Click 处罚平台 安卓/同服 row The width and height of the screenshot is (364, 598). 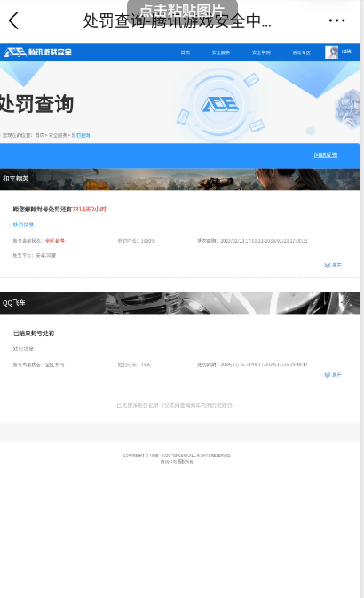pyautogui.click(x=35, y=256)
